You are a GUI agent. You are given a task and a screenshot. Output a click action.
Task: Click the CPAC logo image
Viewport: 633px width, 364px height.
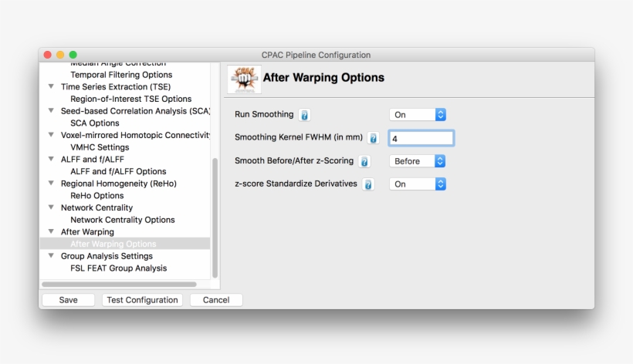244,79
